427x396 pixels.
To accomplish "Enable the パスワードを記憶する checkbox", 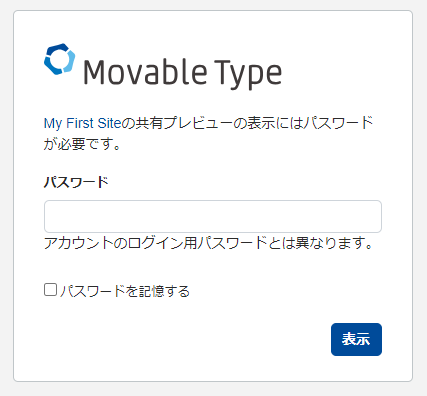I will click(51, 290).
